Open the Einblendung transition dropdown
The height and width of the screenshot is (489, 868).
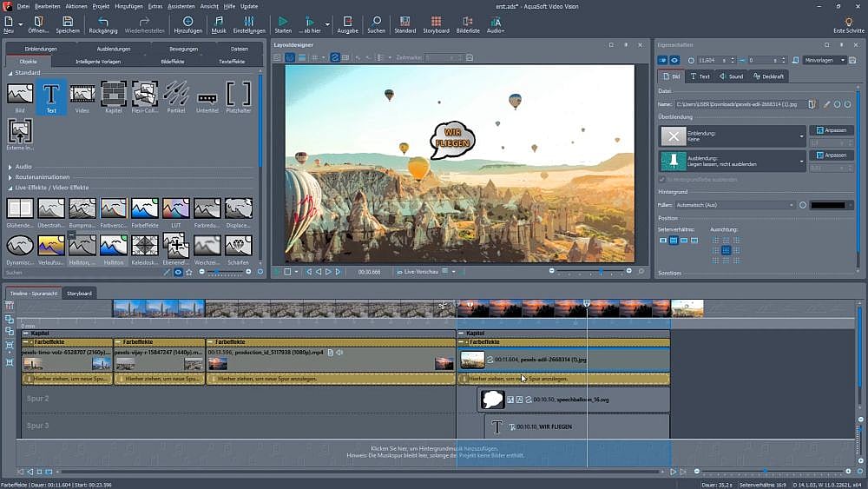(x=802, y=136)
